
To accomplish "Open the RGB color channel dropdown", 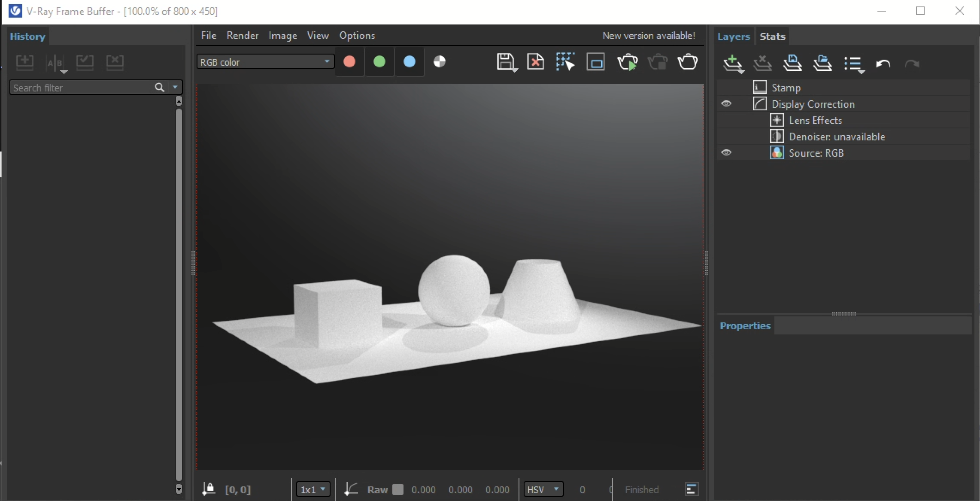I will click(x=265, y=62).
